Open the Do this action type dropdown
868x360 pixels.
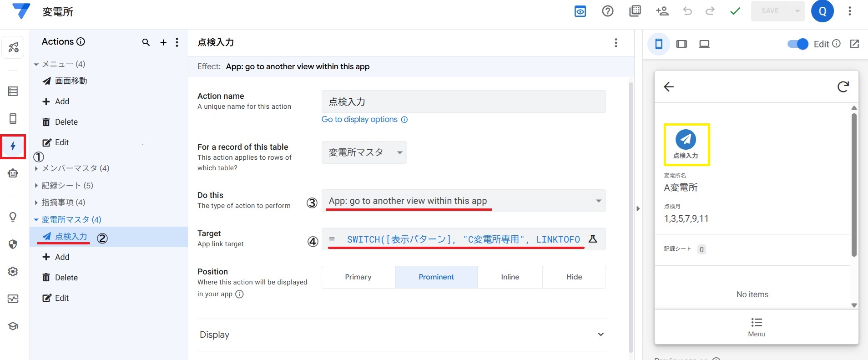click(x=463, y=201)
